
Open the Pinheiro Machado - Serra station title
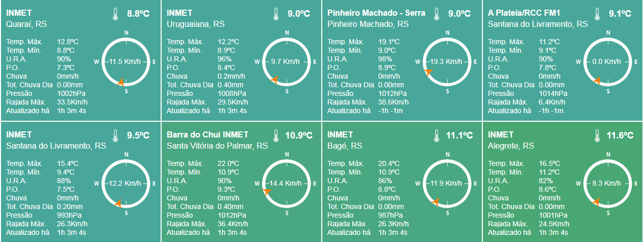[x=376, y=13]
